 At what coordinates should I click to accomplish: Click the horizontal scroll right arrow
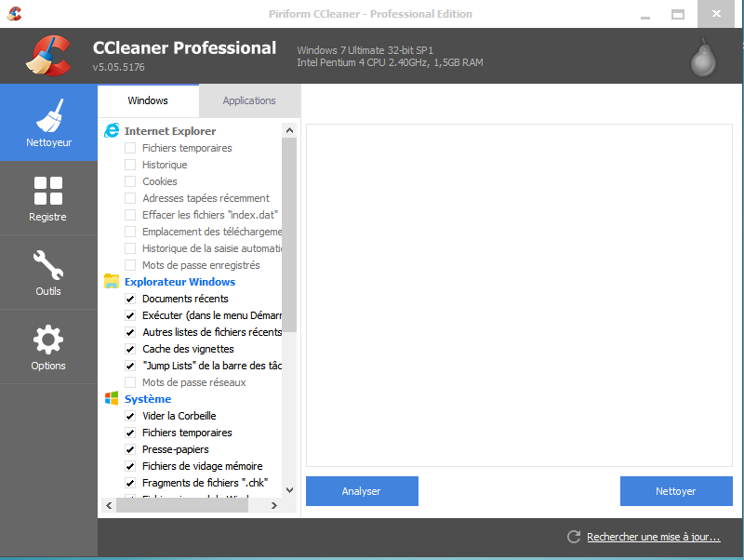click(273, 505)
